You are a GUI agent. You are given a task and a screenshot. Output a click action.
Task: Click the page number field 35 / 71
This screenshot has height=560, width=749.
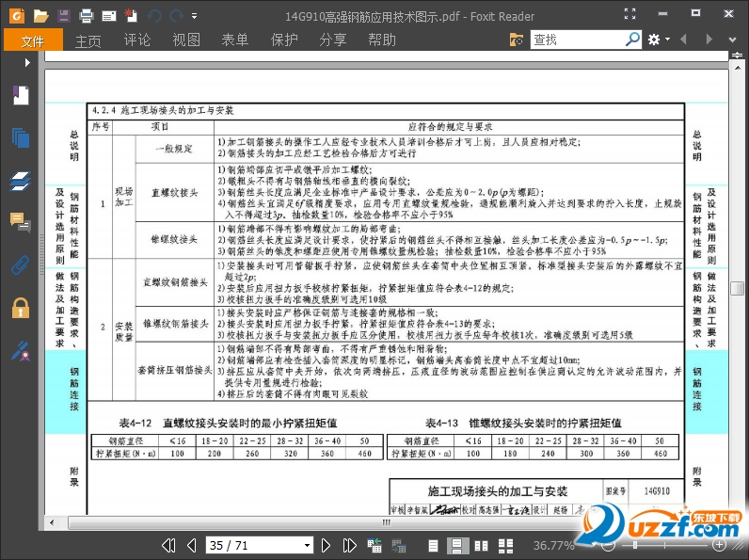[x=254, y=545]
